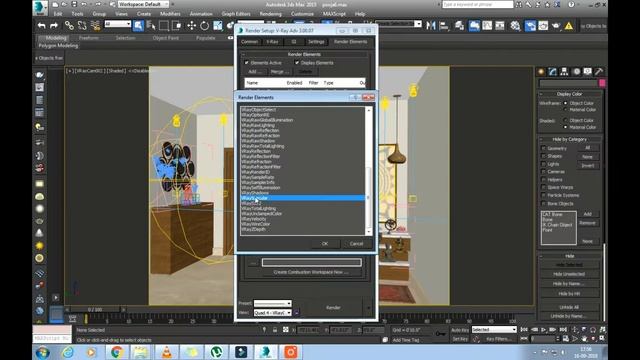This screenshot has width=640, height=360.
Task: Click the Render Elements list vertical scrollbar
Action: 369,171
